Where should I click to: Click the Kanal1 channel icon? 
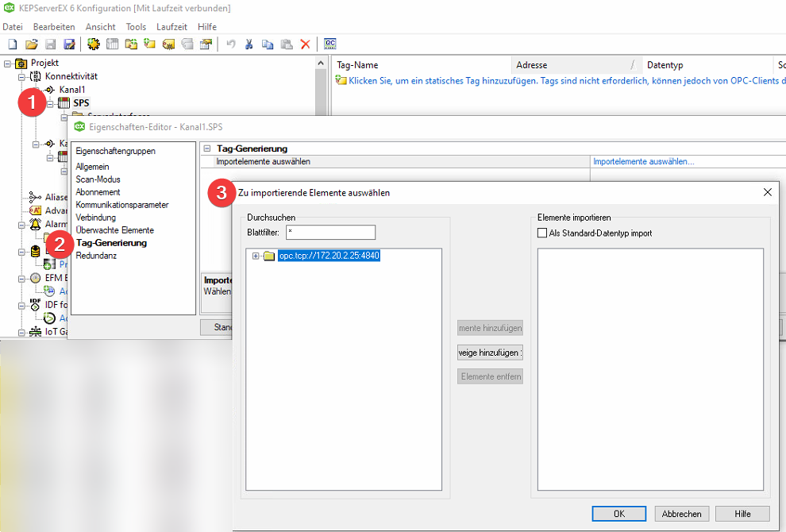click(x=50, y=90)
